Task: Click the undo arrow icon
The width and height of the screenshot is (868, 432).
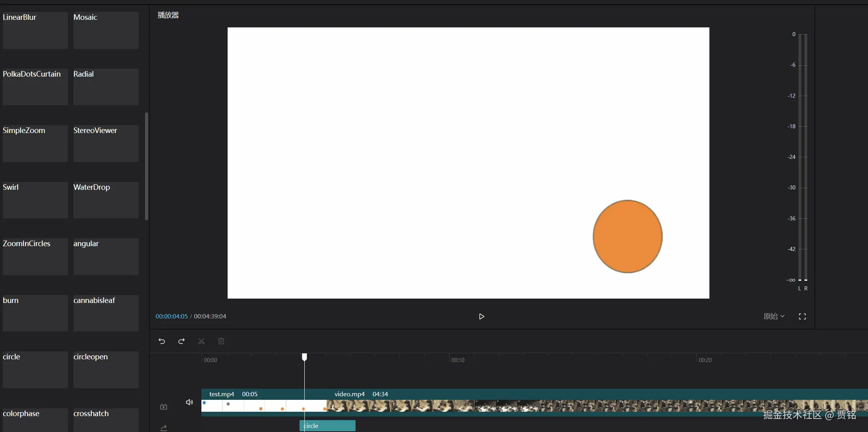Action: pos(162,341)
